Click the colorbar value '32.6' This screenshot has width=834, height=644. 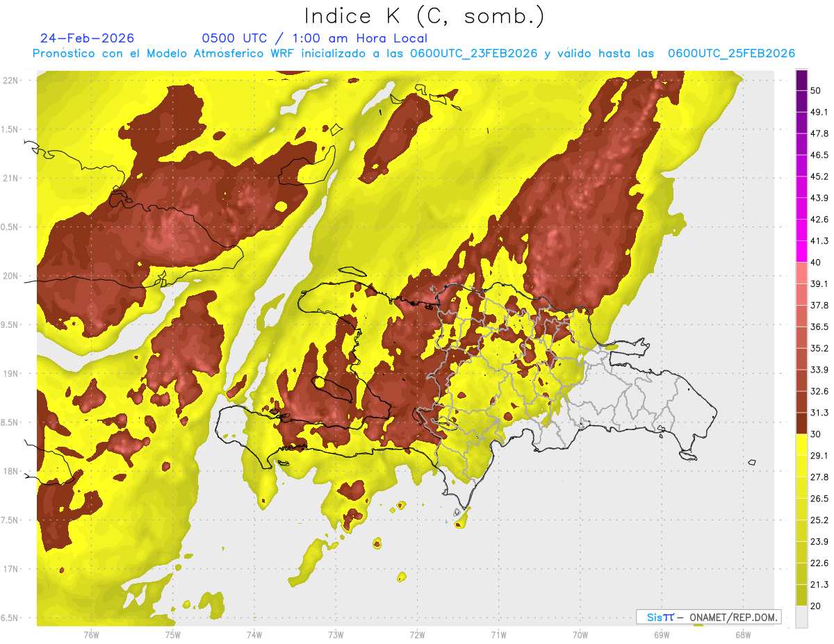coord(819,391)
